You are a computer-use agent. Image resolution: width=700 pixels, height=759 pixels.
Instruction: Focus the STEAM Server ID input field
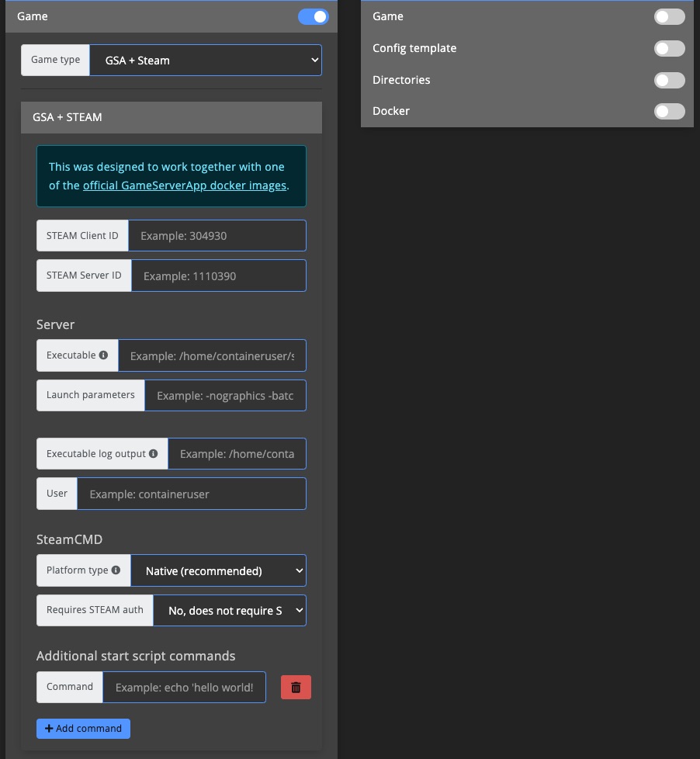(218, 275)
